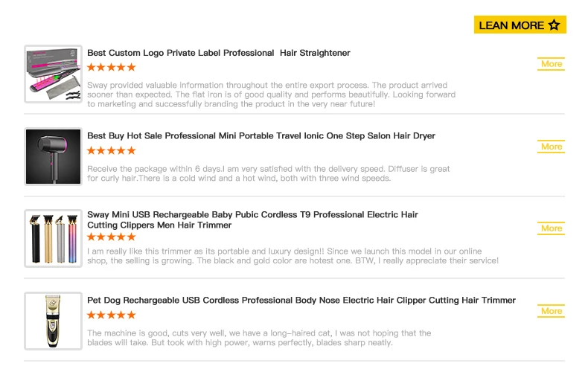Click the hair dryer star rating

click(x=112, y=150)
